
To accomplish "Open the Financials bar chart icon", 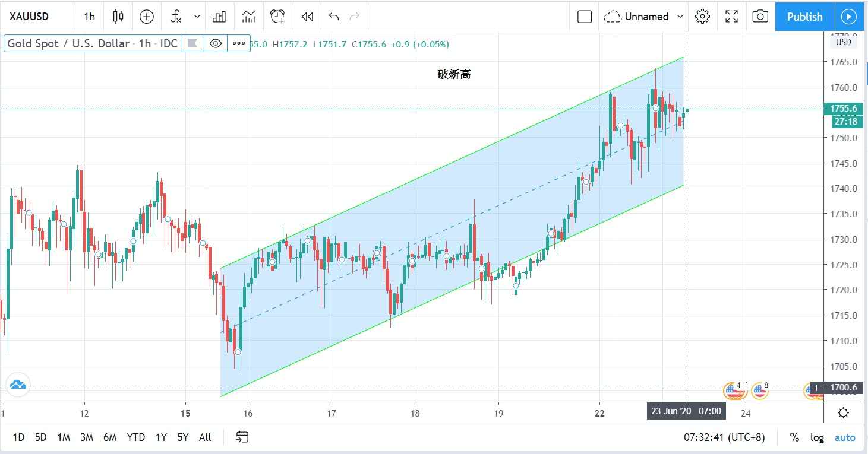I will 219,17.
